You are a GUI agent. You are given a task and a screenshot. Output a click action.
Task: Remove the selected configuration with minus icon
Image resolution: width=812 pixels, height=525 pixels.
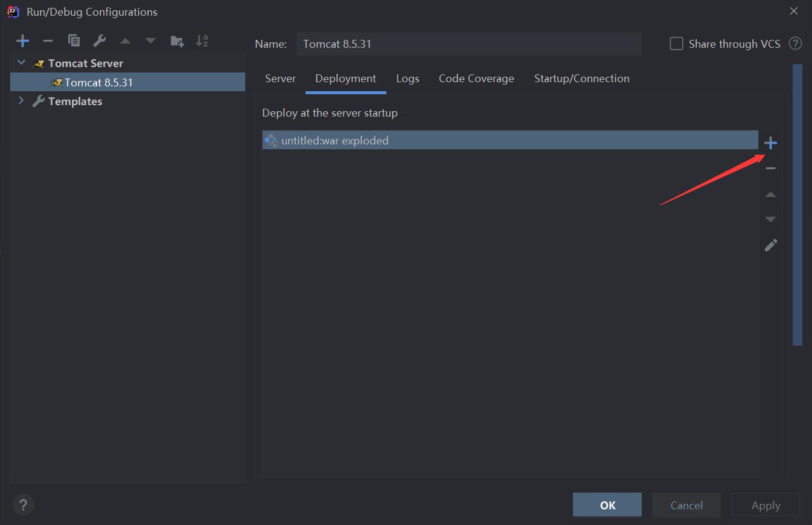(x=48, y=41)
